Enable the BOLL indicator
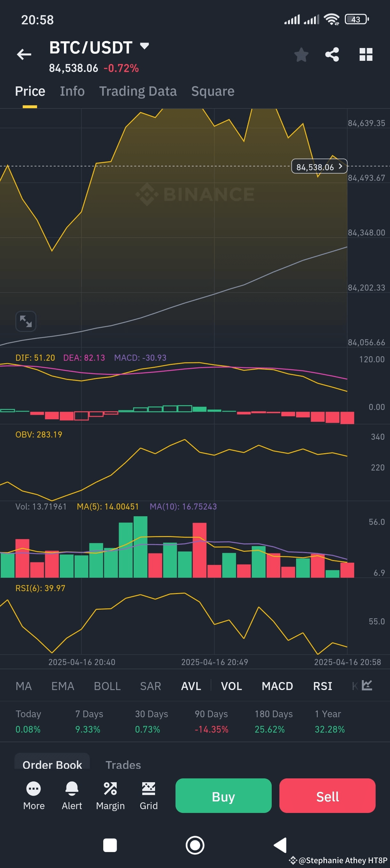This screenshot has height=868, width=390. [107, 686]
